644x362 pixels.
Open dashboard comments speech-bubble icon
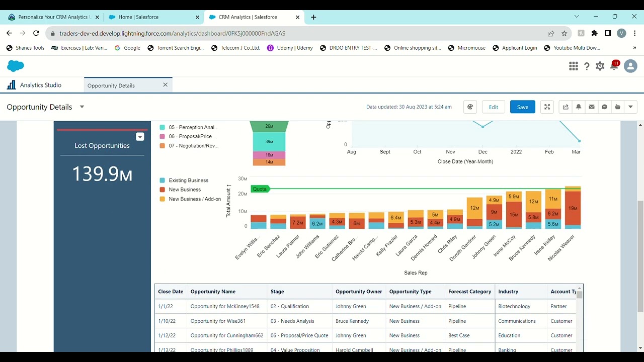pyautogui.click(x=605, y=107)
